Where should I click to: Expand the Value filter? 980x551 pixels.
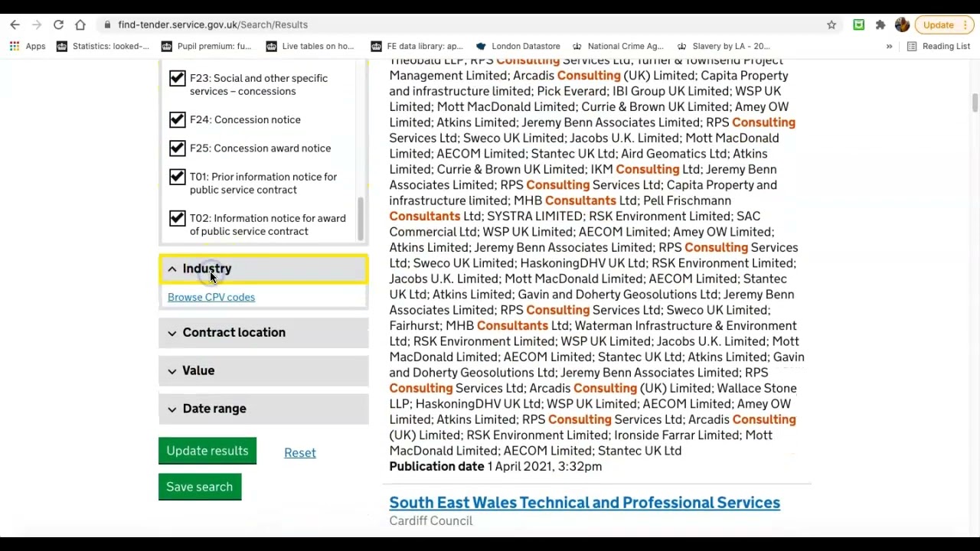pyautogui.click(x=263, y=370)
